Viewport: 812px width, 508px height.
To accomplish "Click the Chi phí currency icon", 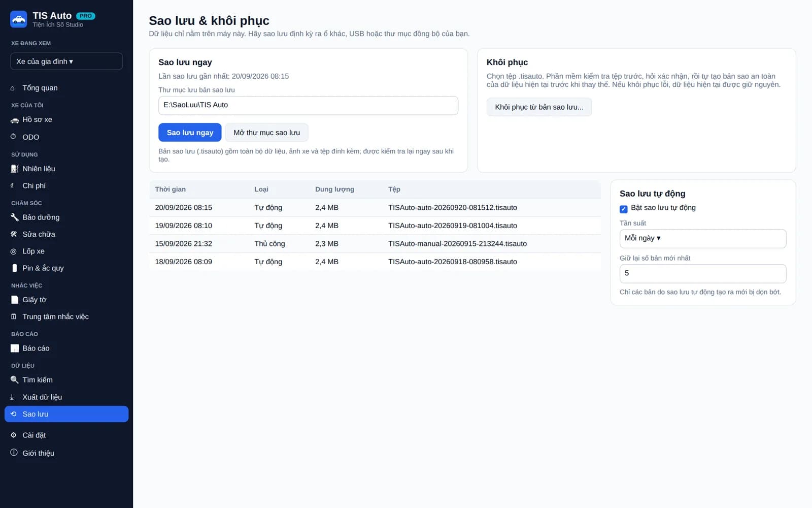I will click(12, 185).
